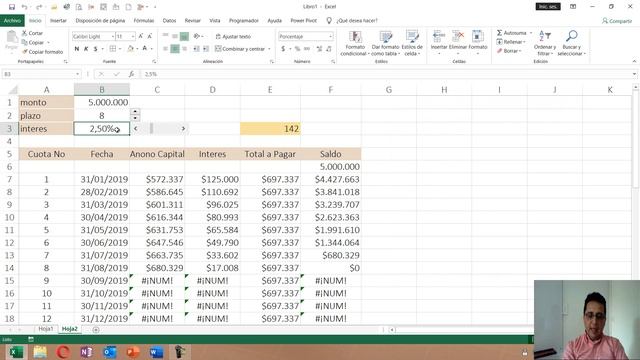Open the number format dropdown Porcentaje
This screenshot has height=360, width=640.
coord(330,37)
